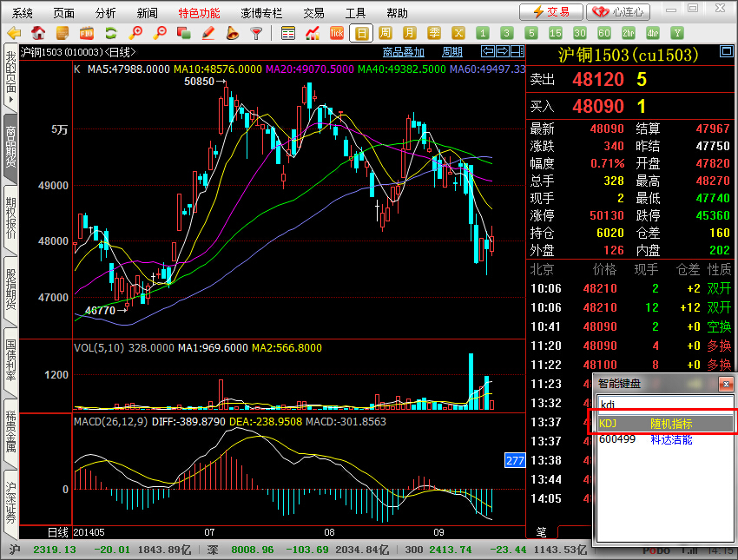Image resolution: width=738 pixels, height=560 pixels.
Task: Click the back arrow toolbar icon
Action: [x=14, y=33]
